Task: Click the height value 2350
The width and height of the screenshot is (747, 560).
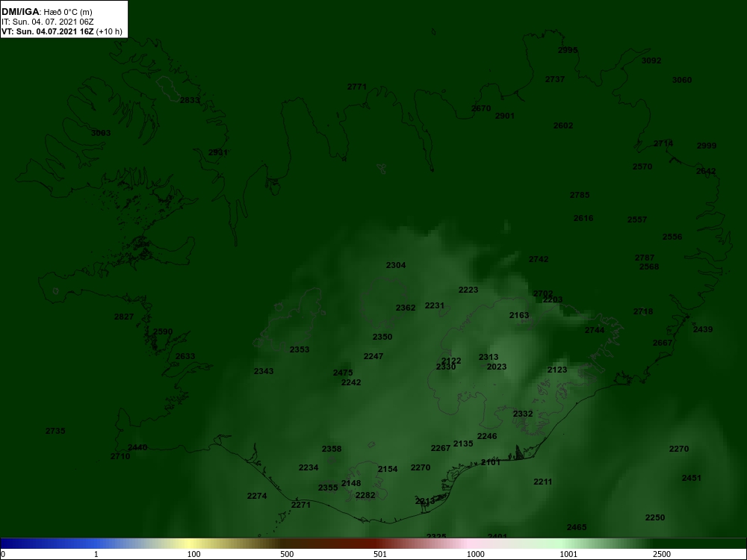Action: click(382, 337)
